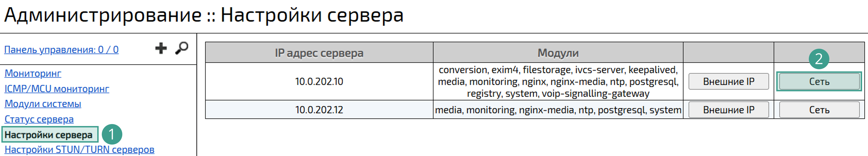Viewport: 868px width, 156px height.
Task: Click the Модули column header
Action: coord(558,52)
